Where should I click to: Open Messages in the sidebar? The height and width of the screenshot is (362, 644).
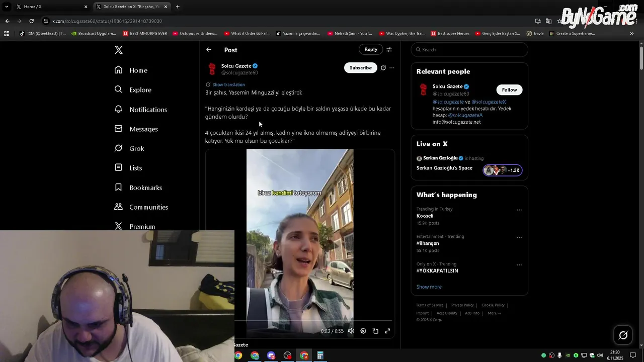tap(136, 129)
